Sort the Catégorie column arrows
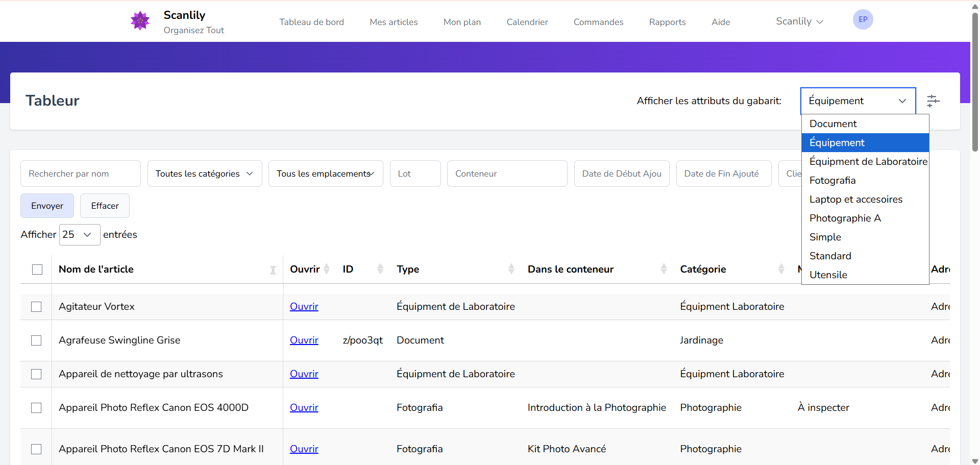980x465 pixels. click(x=781, y=269)
